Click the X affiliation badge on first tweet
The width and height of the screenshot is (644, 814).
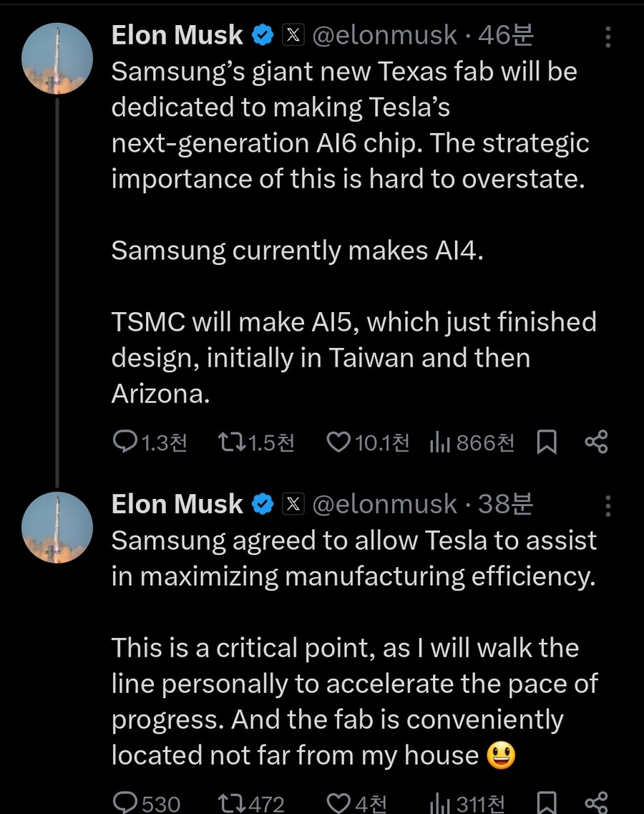point(293,35)
